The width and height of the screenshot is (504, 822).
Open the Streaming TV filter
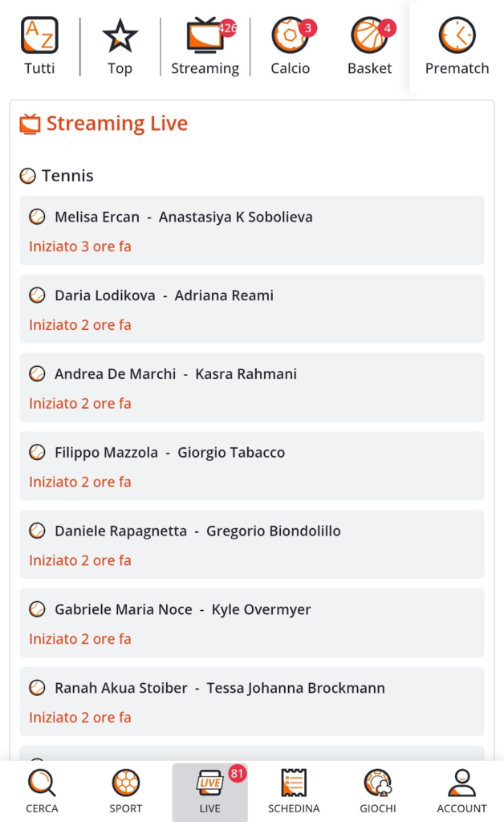click(205, 47)
